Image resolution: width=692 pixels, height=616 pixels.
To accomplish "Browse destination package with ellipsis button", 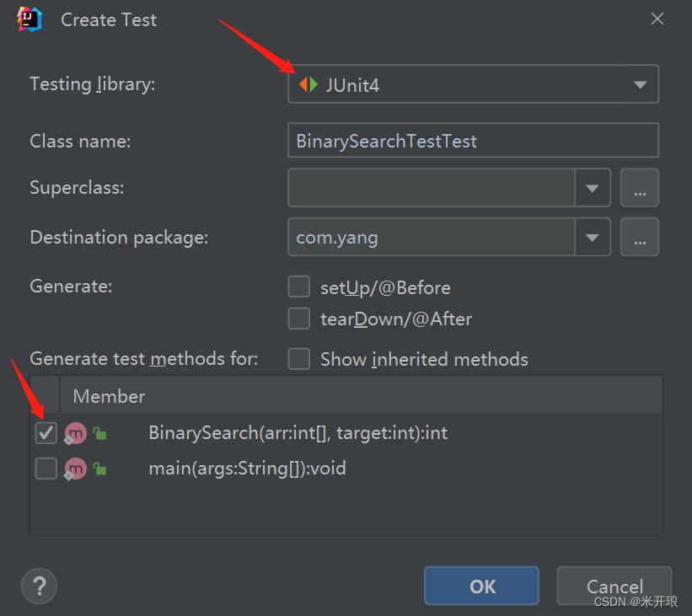I will point(640,238).
